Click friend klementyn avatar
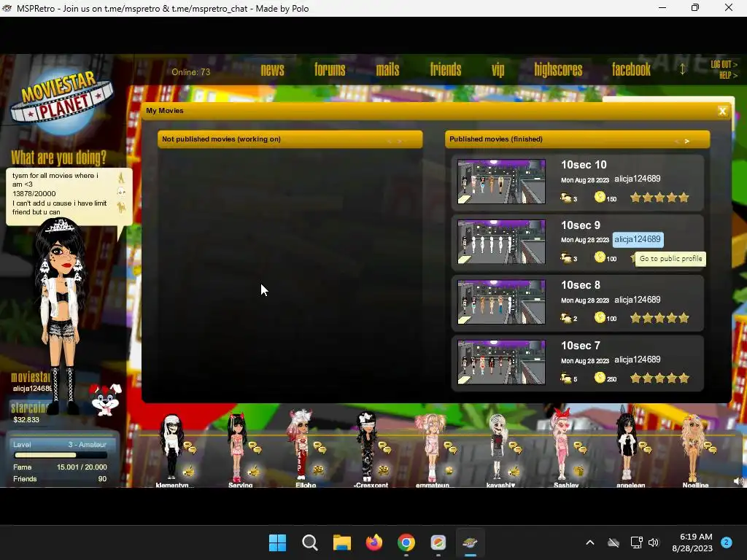747x560 pixels. coord(171,447)
